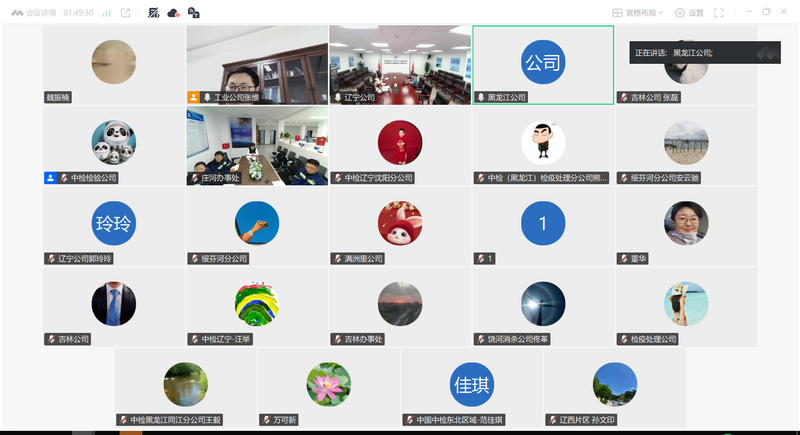Image resolution: width=800 pixels, height=435 pixels.
Task: Click the pop-out share arrow icon
Action: (126, 13)
